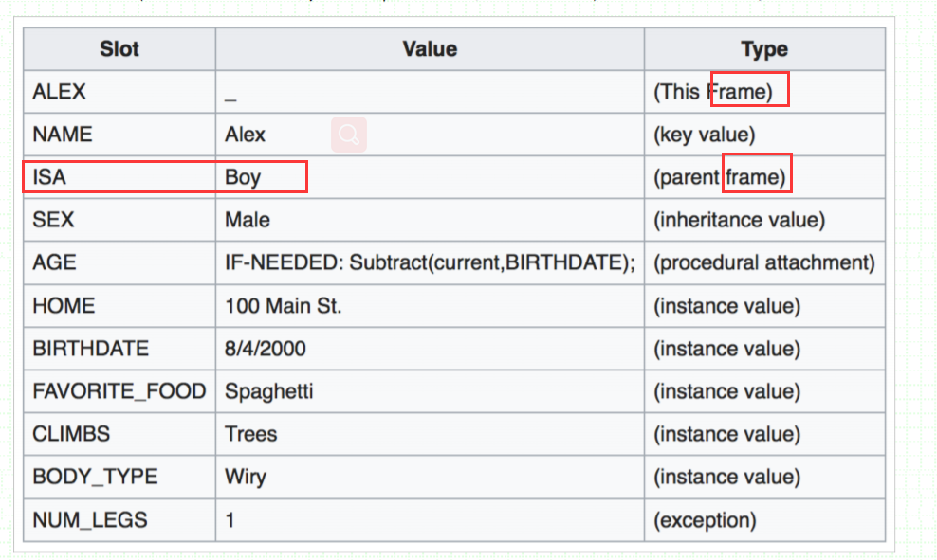This screenshot has height=560, width=937.
Task: Click the (procedural attachment) type cell
Action: point(764,262)
